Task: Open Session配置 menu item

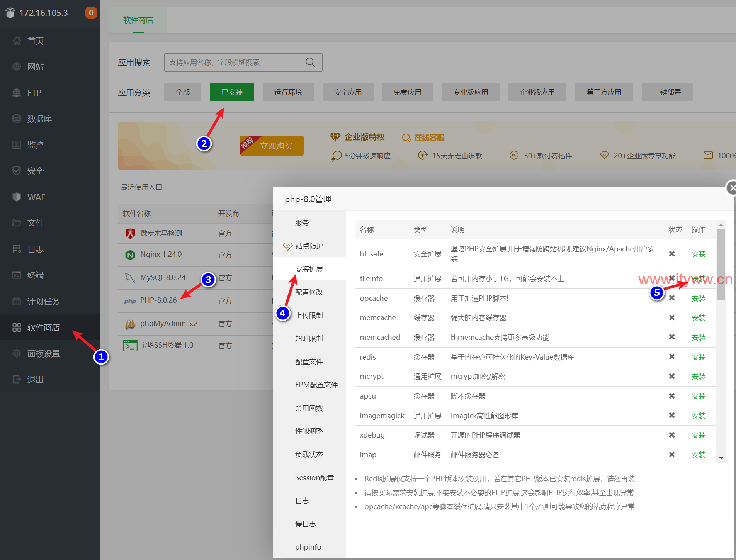Action: pos(309,478)
